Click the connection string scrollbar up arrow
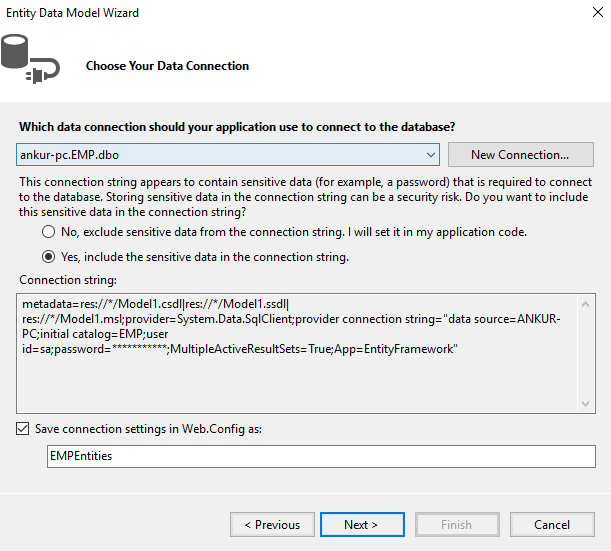This screenshot has width=611, height=551. point(586,303)
